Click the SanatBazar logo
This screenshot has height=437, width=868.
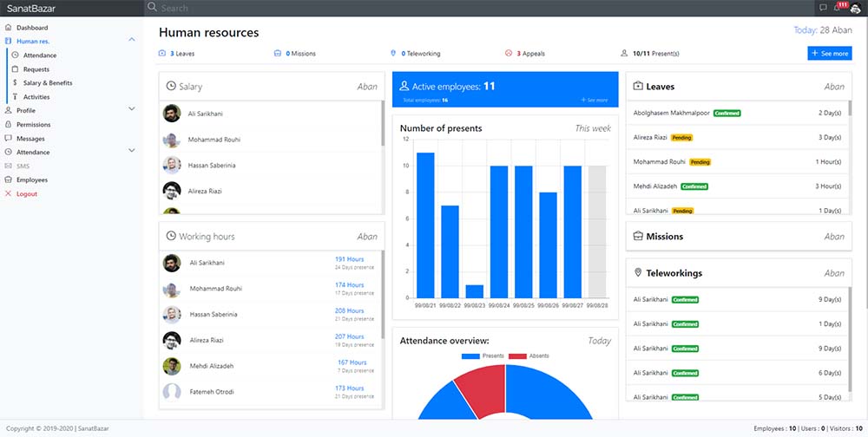point(31,9)
